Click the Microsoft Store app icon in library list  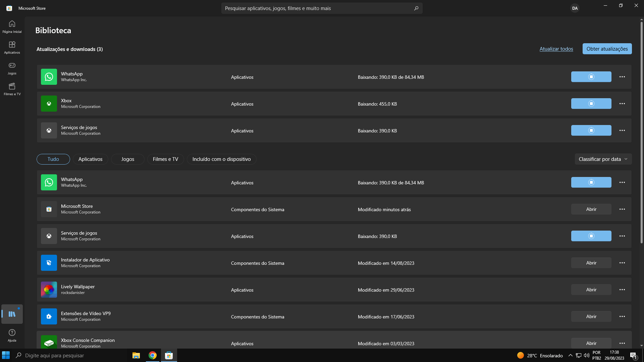pyautogui.click(x=49, y=209)
